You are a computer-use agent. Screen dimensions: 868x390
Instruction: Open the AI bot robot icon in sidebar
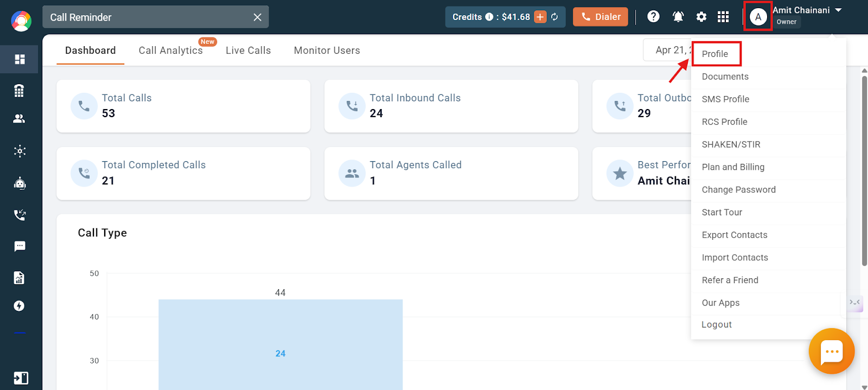click(x=20, y=183)
